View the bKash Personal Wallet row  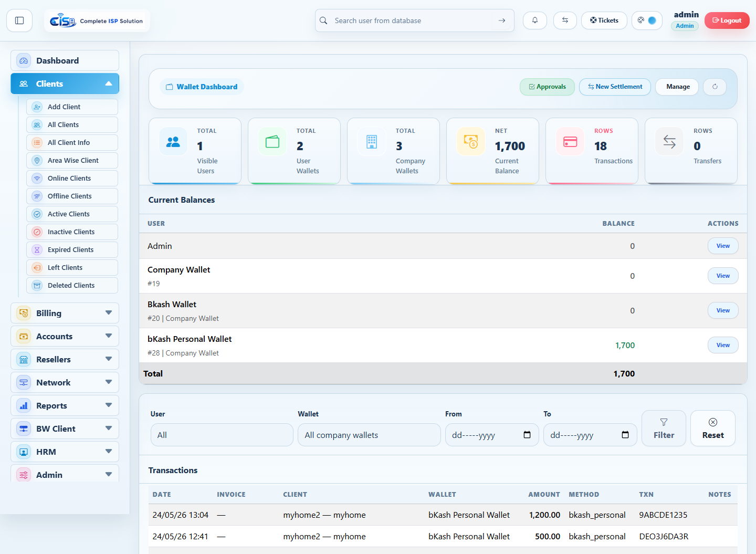723,345
